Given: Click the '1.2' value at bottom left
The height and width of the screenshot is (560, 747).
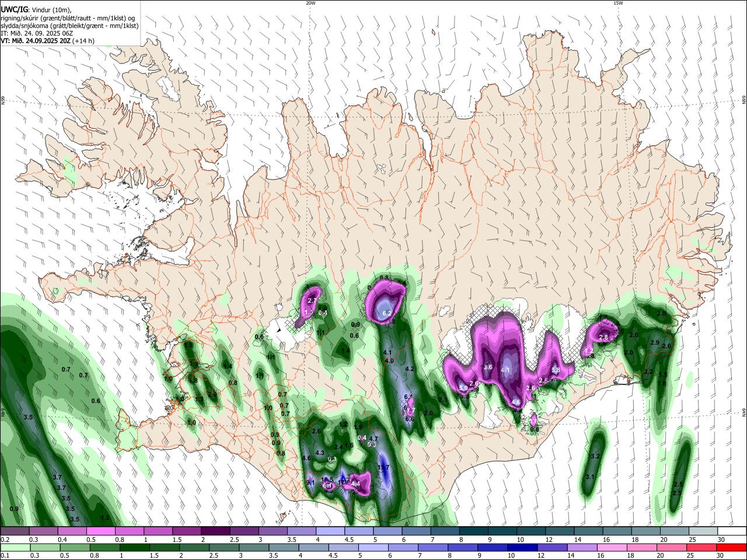Looking at the screenshot, I should [x=105, y=517].
